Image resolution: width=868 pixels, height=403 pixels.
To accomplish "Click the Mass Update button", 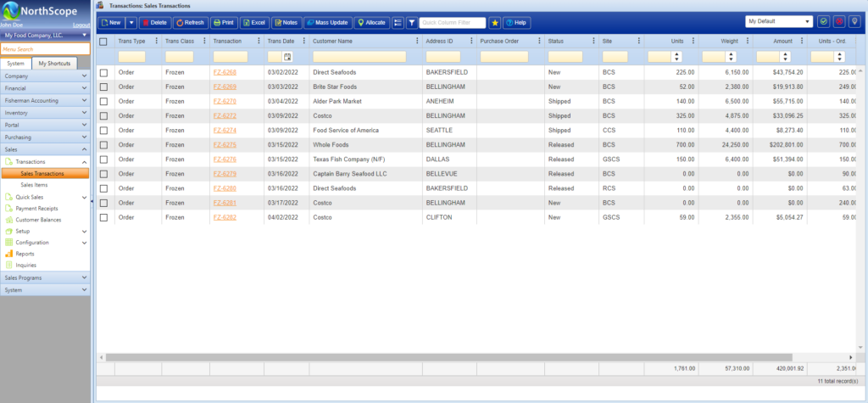I will click(326, 23).
